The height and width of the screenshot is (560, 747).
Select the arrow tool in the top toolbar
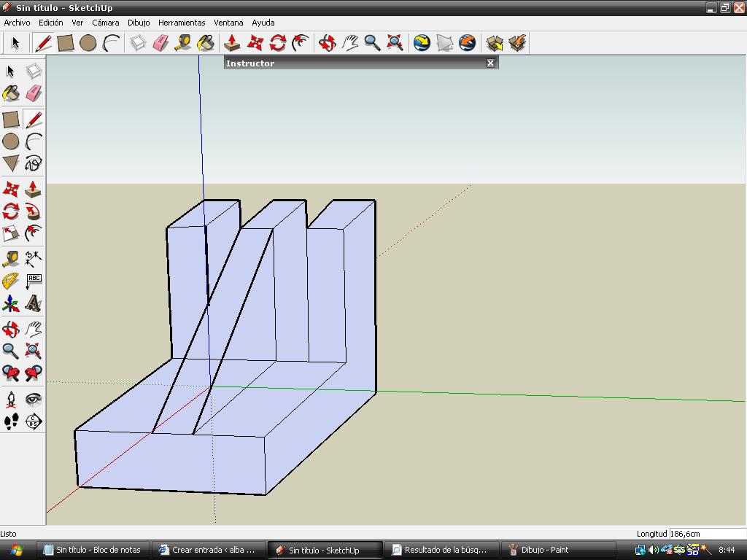point(15,43)
